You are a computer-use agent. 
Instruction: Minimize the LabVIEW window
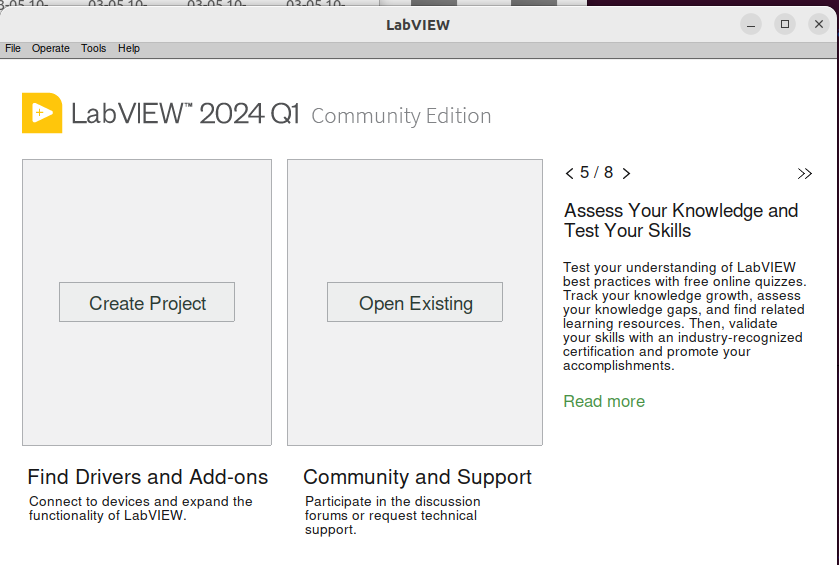pyautogui.click(x=751, y=24)
